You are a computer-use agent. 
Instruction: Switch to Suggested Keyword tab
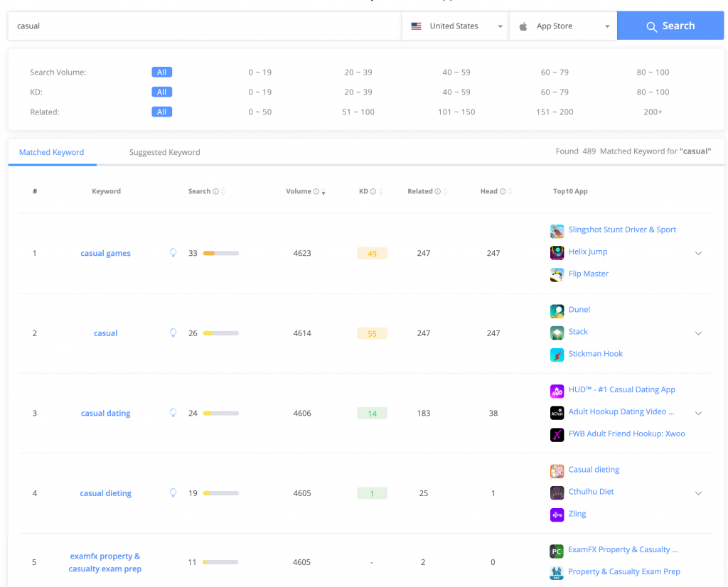(x=164, y=152)
